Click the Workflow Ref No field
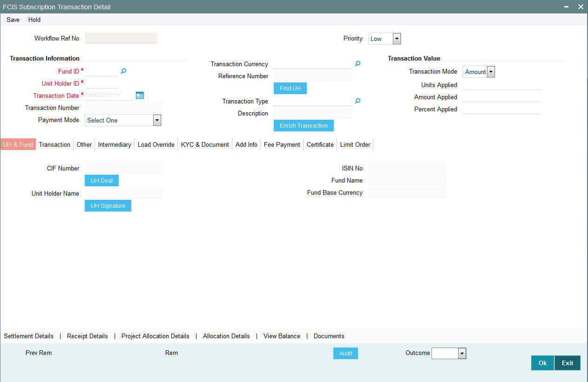The width and height of the screenshot is (588, 382). [121, 38]
